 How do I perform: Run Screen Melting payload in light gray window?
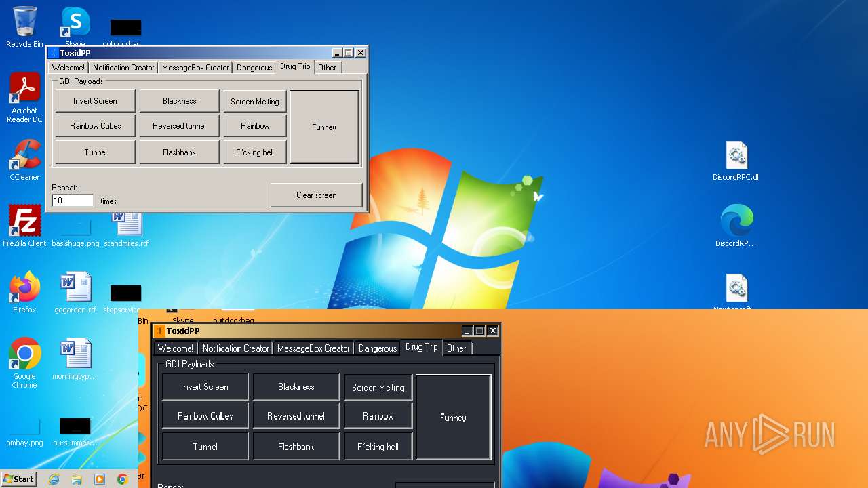tap(255, 102)
